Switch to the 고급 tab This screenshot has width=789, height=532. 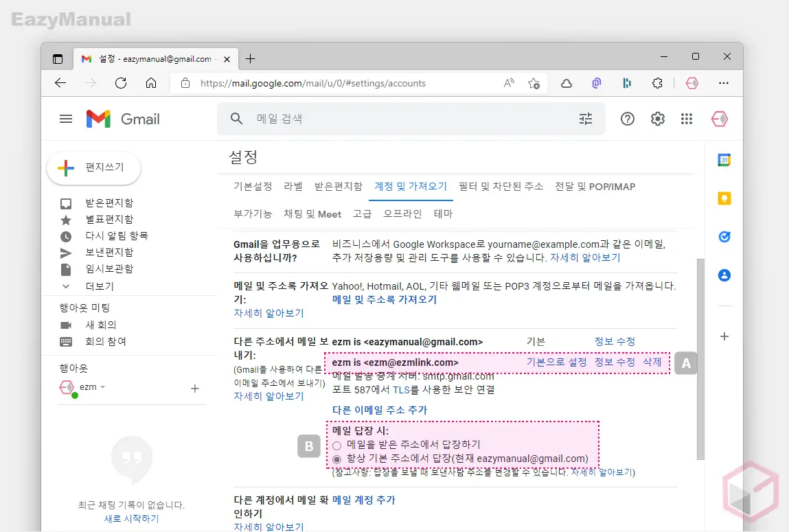tap(363, 213)
